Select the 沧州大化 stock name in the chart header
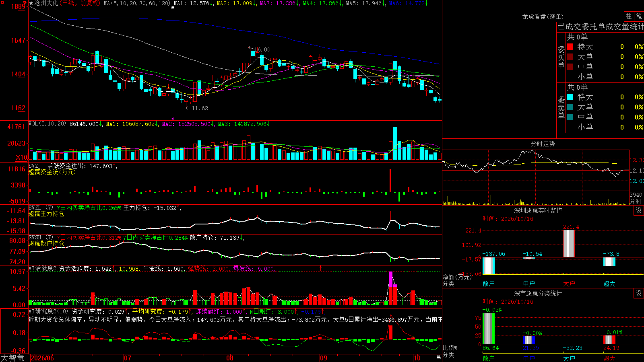This screenshot has height=362, width=644. [x=46, y=3]
